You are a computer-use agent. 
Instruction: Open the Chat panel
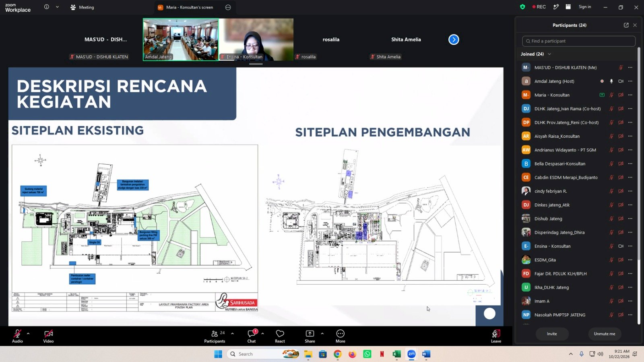click(x=252, y=336)
